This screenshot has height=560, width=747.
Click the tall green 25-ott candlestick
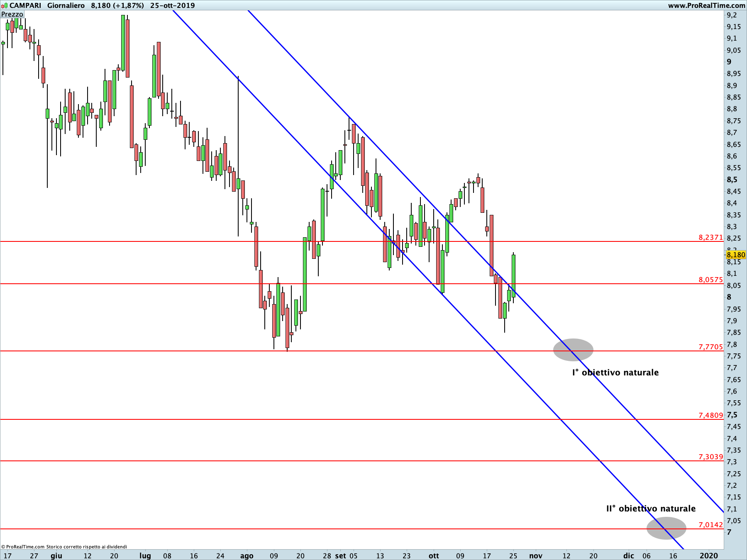coord(513,276)
